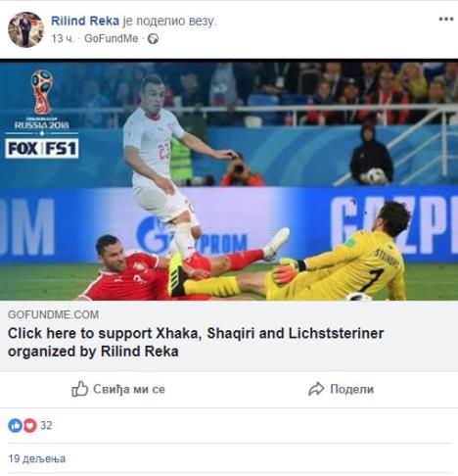Click the blue like reaction icon
458x476 pixels.
tap(15, 425)
